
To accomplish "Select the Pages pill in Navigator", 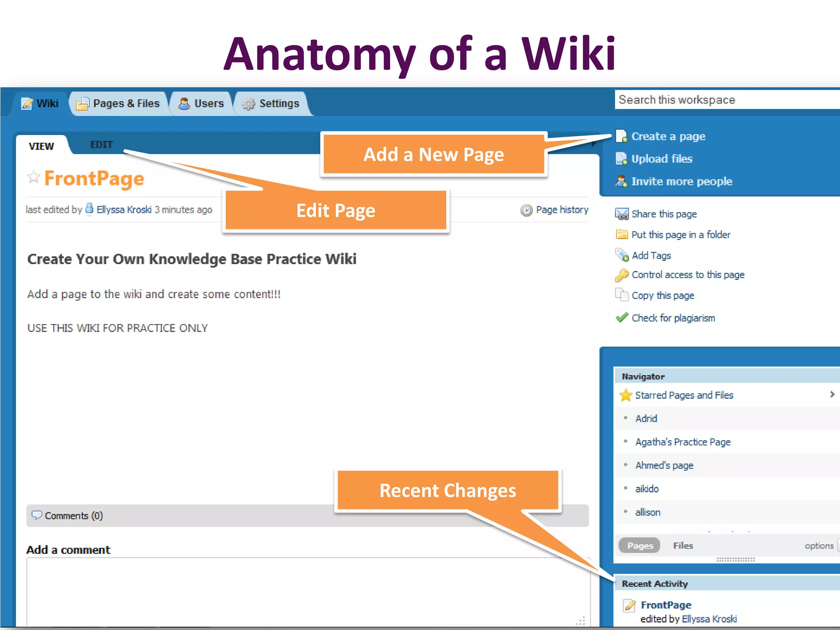I will pos(639,546).
